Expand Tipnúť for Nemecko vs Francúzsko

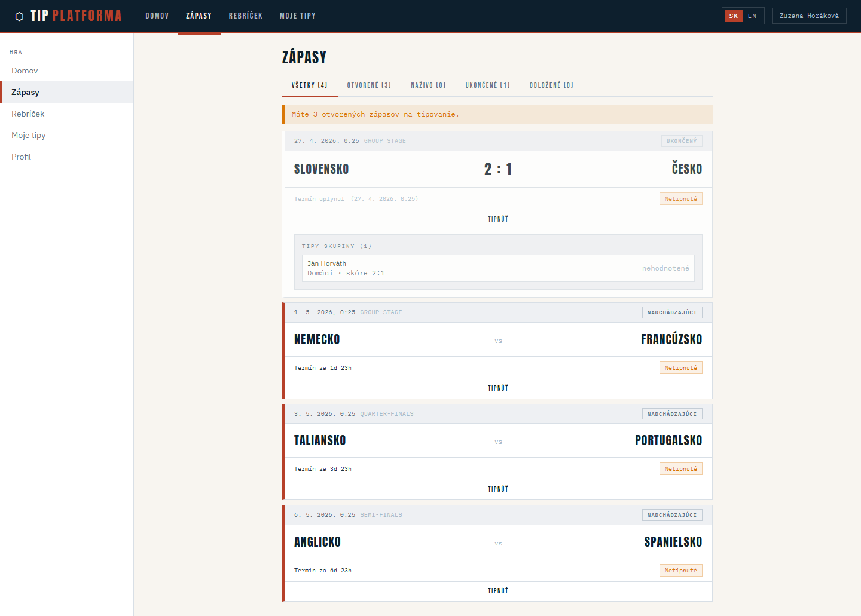click(x=497, y=388)
